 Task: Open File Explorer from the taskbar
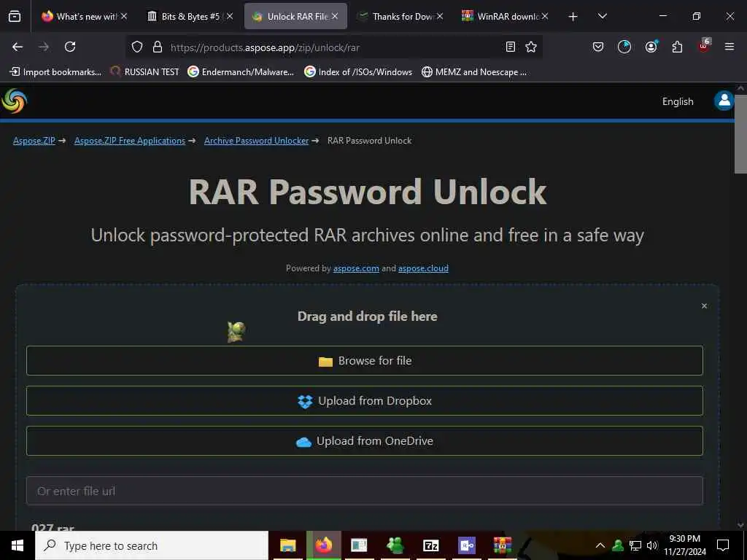click(287, 545)
